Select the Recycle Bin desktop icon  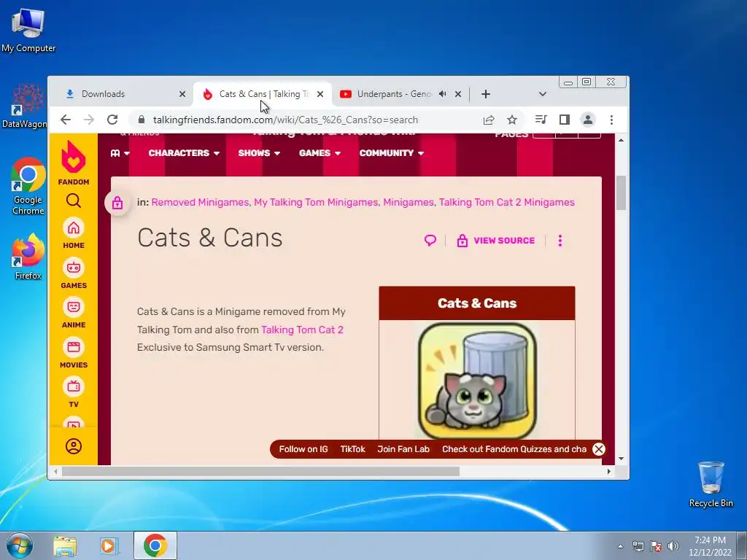[x=711, y=484]
